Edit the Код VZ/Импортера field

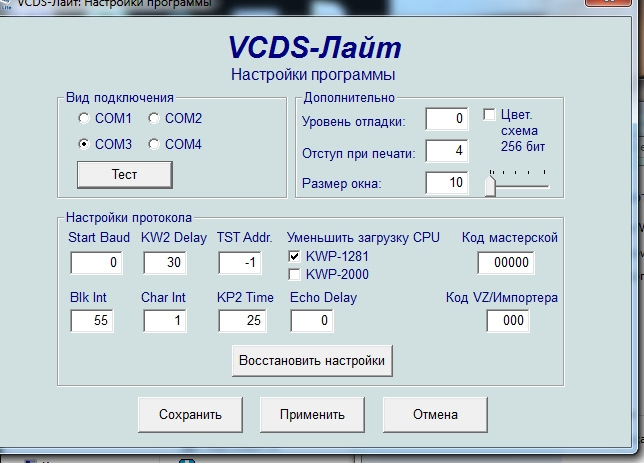tap(508, 320)
